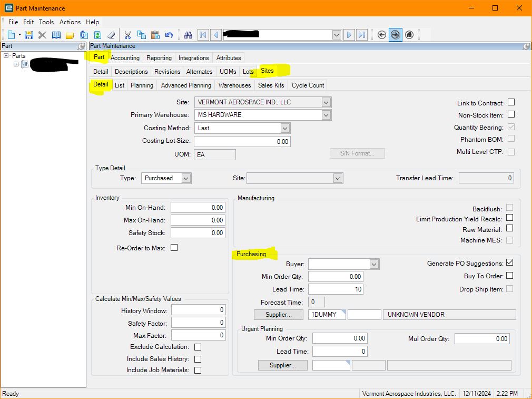Click the eraser Clear icon

tap(111, 35)
